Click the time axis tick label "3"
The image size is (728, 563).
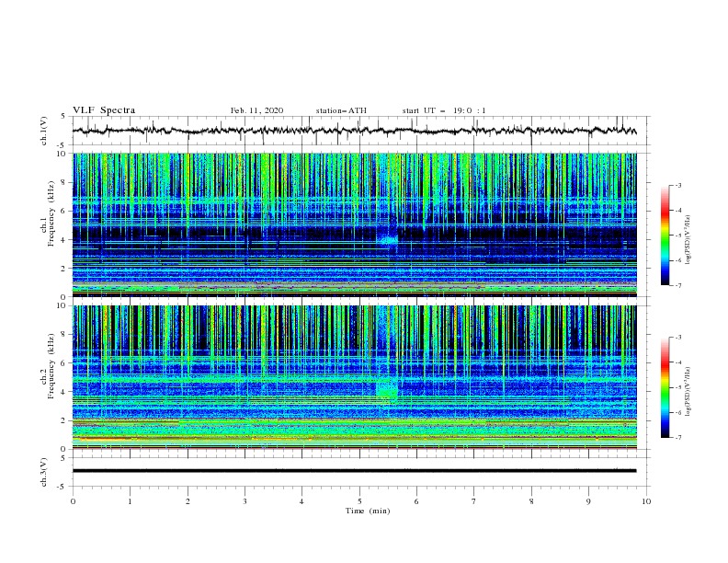coord(245,501)
